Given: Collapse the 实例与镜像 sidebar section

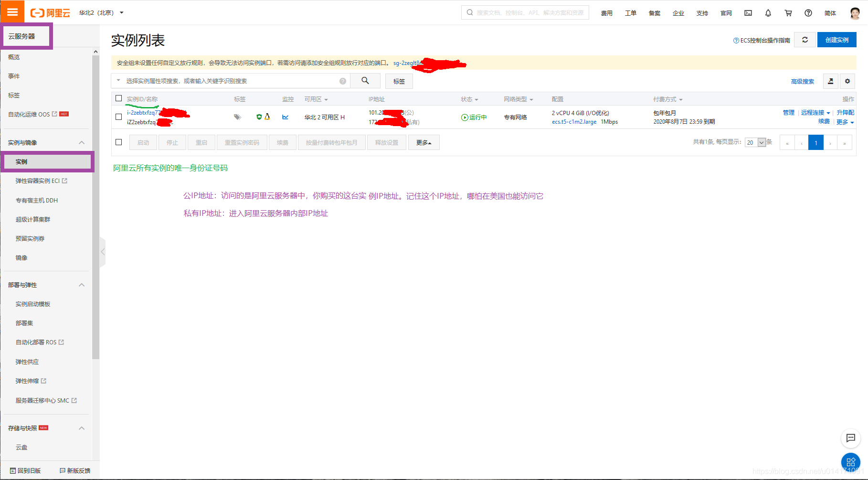Looking at the screenshot, I should pos(81,142).
